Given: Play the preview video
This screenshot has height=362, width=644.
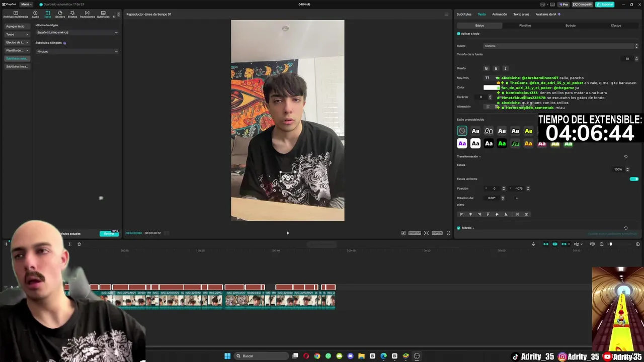Looking at the screenshot, I should (x=288, y=233).
